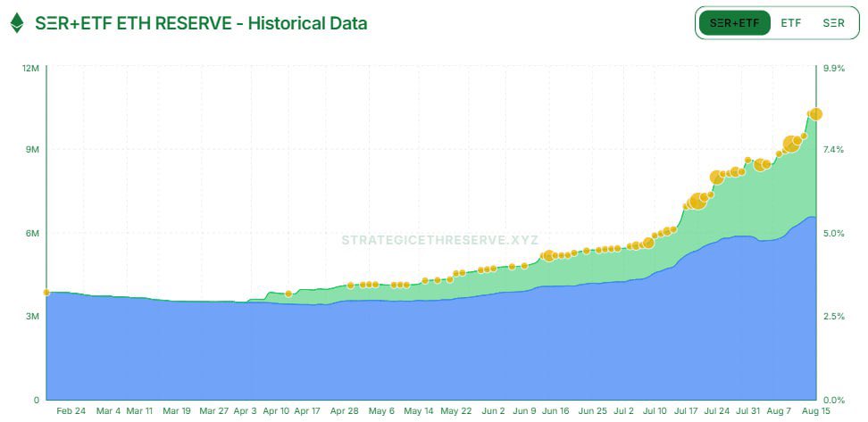Click the Jun 2 date label
This screenshot has width=868, height=422.
(x=493, y=411)
